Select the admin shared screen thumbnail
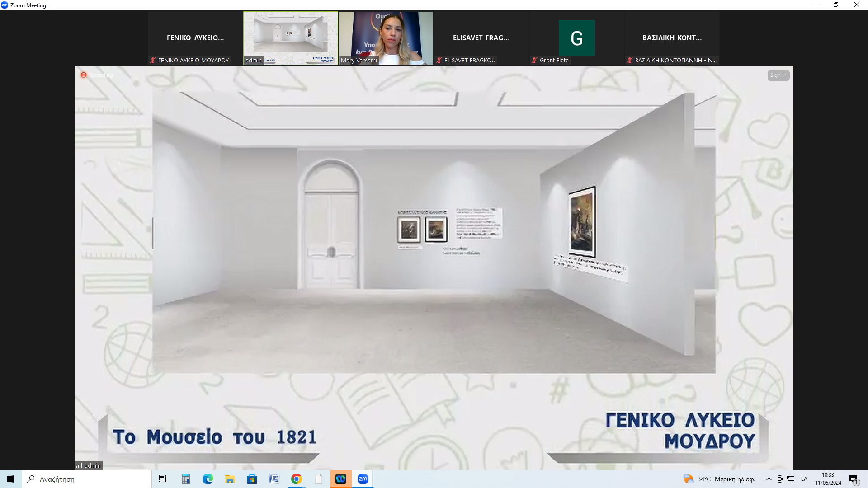Screen dimensions: 868x488 pyautogui.click(x=290, y=38)
